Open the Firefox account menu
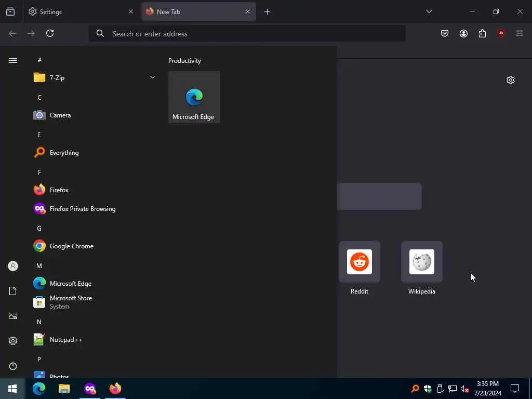The width and height of the screenshot is (532, 399). (463, 33)
